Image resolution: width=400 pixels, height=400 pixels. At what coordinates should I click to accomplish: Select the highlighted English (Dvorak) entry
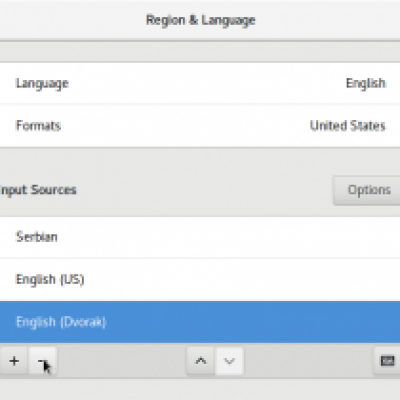[x=200, y=322]
